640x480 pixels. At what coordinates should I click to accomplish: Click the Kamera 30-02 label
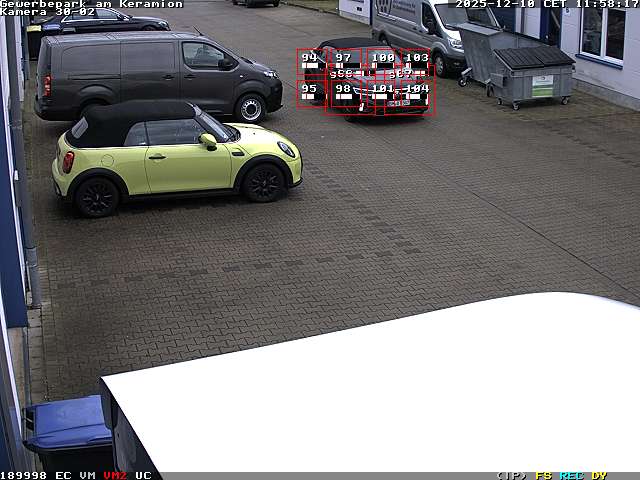pos(48,12)
